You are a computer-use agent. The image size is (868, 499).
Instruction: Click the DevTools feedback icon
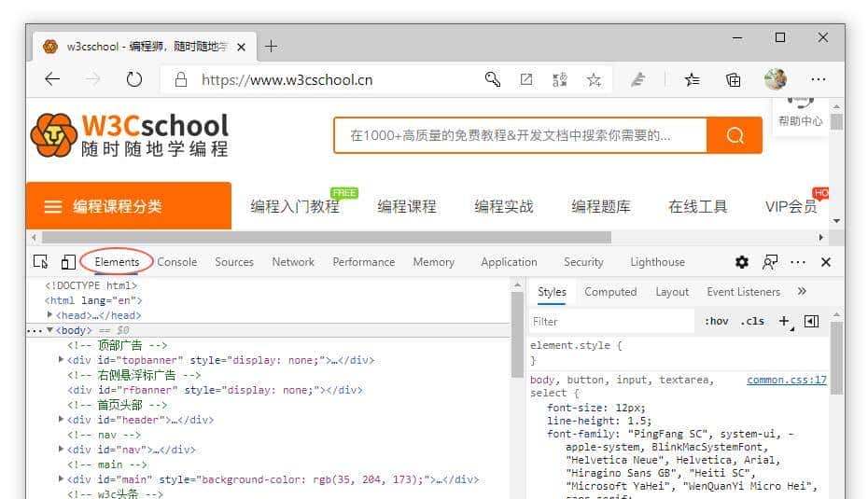pyautogui.click(x=770, y=262)
